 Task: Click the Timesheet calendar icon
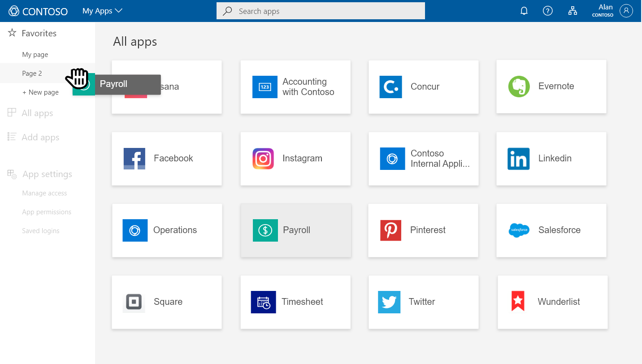coord(263,302)
